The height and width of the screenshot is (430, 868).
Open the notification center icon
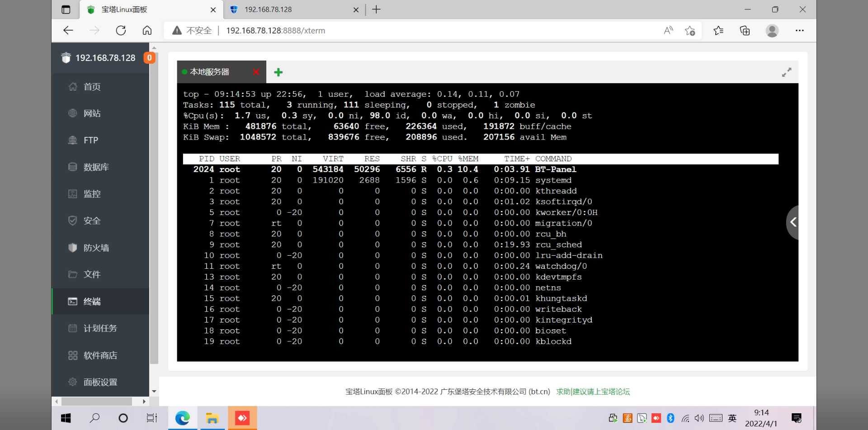tap(797, 418)
